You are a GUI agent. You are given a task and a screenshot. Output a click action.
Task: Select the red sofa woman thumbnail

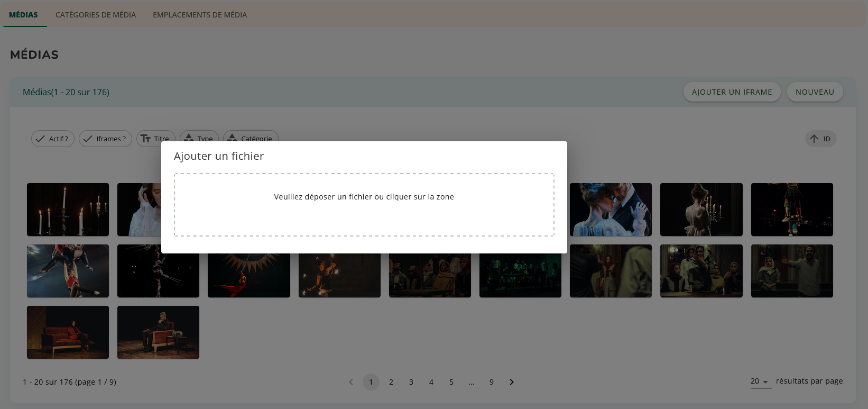[68, 332]
